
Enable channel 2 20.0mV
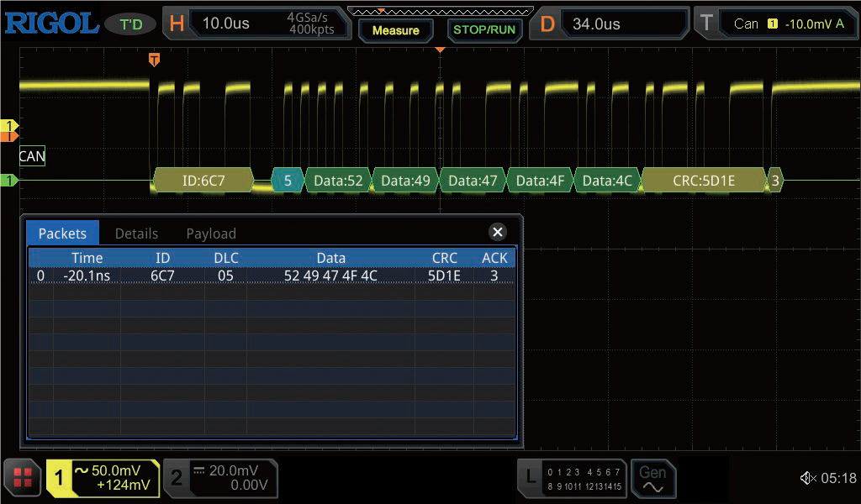[220, 478]
